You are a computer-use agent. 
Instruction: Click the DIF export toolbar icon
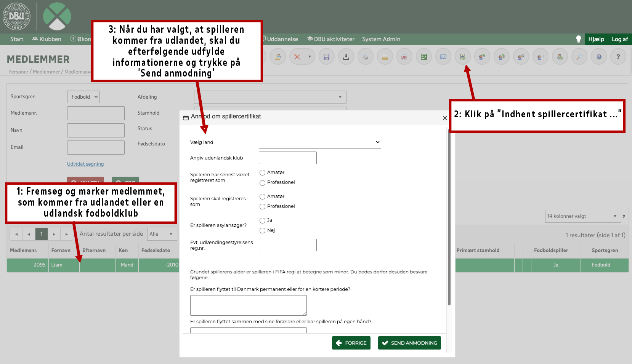(x=404, y=57)
